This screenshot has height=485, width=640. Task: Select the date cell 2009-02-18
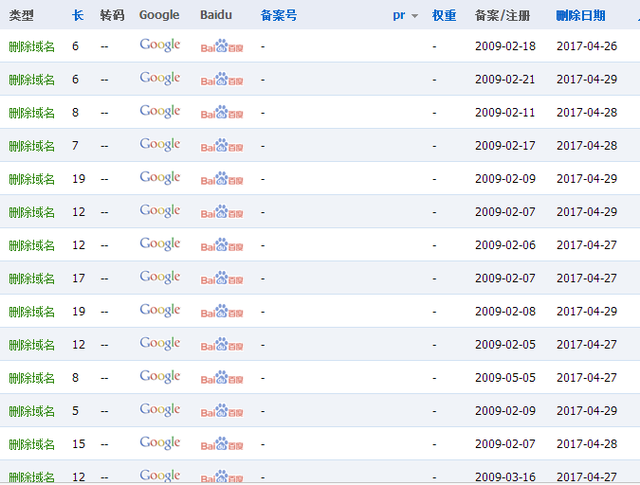point(505,46)
